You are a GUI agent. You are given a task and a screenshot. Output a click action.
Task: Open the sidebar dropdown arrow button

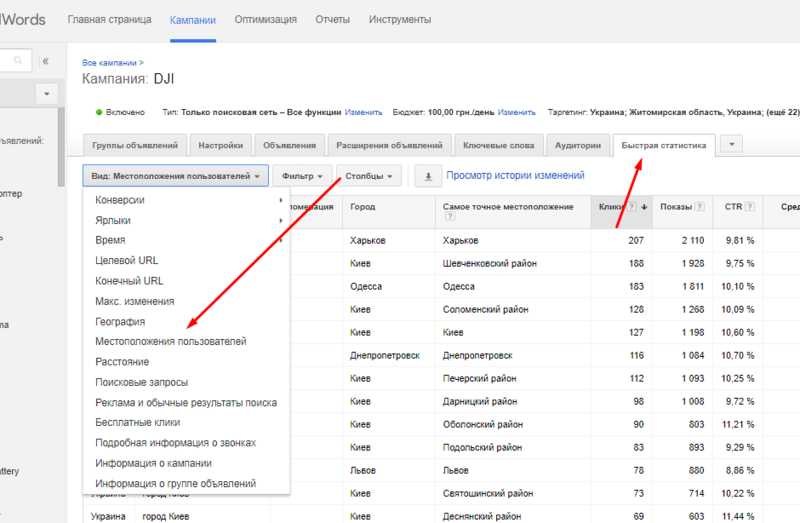click(x=47, y=94)
